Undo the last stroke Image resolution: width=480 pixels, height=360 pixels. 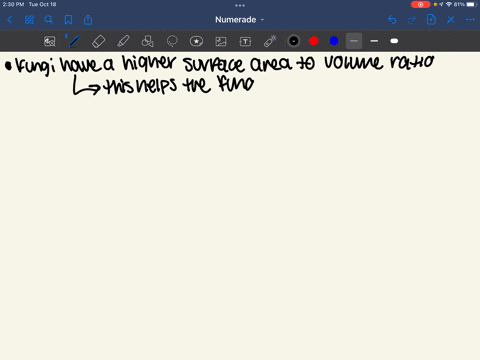(x=392, y=20)
